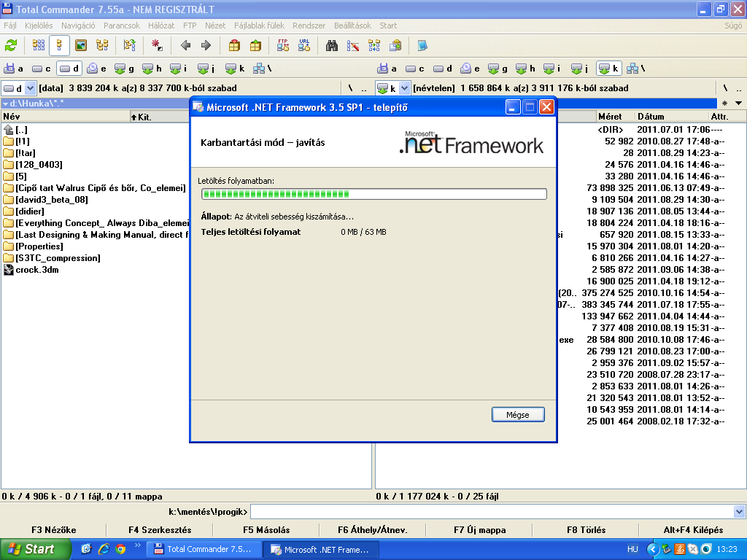This screenshot has height=560, width=747.
Task: Expand the command line history dropdown
Action: tap(740, 512)
